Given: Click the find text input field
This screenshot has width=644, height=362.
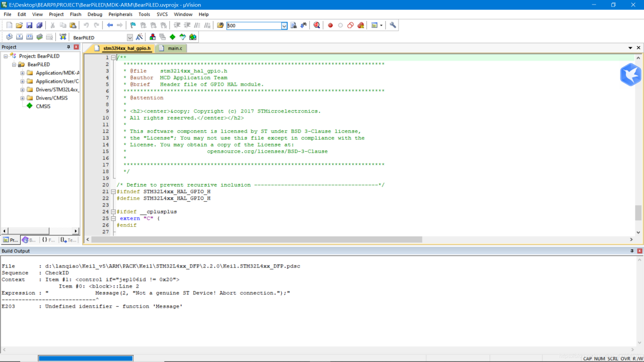Looking at the screenshot, I should click(x=253, y=26).
